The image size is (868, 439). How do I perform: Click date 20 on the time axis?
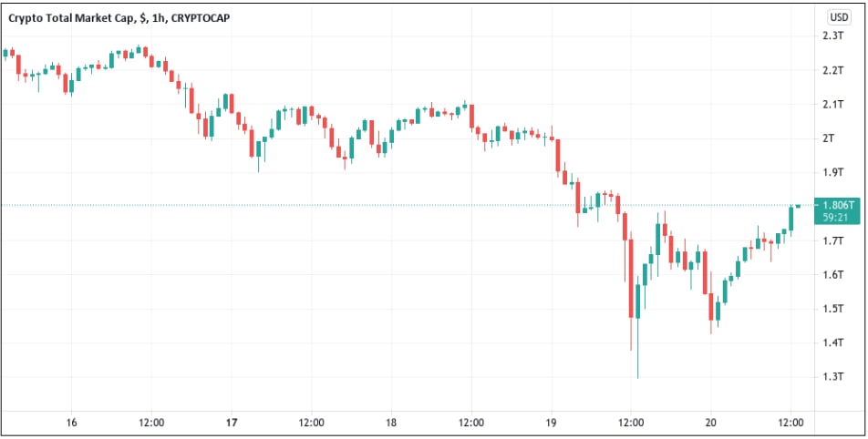tap(711, 423)
